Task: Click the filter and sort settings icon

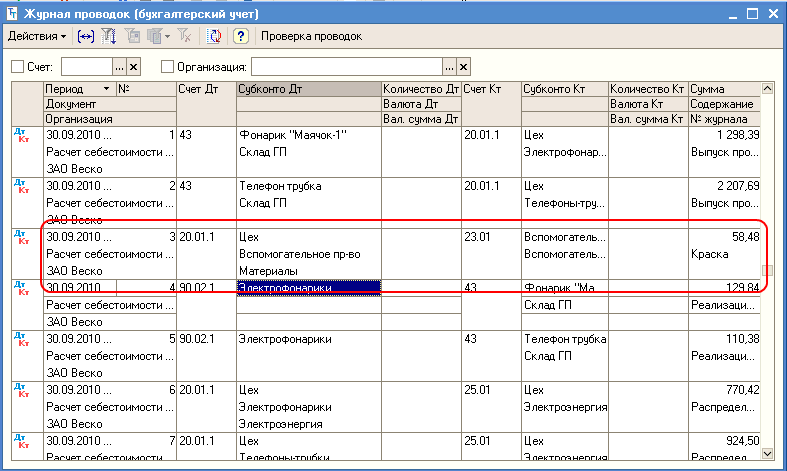Action: tap(110, 36)
